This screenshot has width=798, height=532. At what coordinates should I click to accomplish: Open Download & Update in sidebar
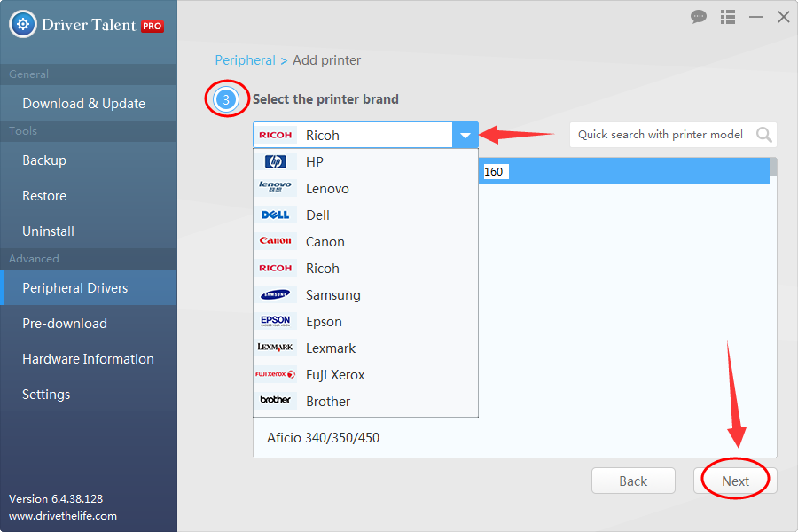(89, 104)
